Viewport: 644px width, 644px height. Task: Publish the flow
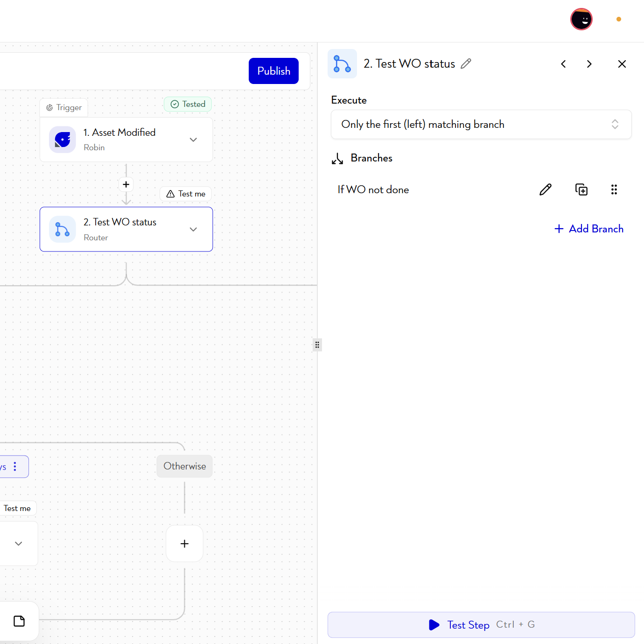pyautogui.click(x=273, y=71)
